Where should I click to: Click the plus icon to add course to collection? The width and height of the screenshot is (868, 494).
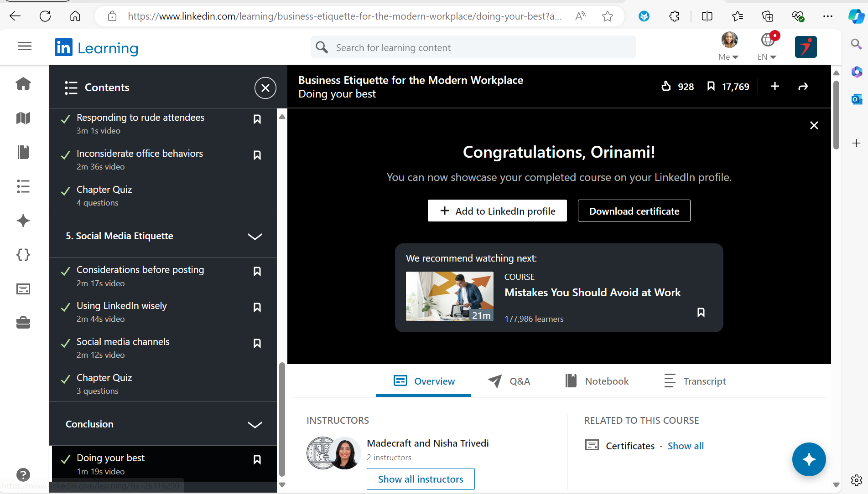pos(774,87)
